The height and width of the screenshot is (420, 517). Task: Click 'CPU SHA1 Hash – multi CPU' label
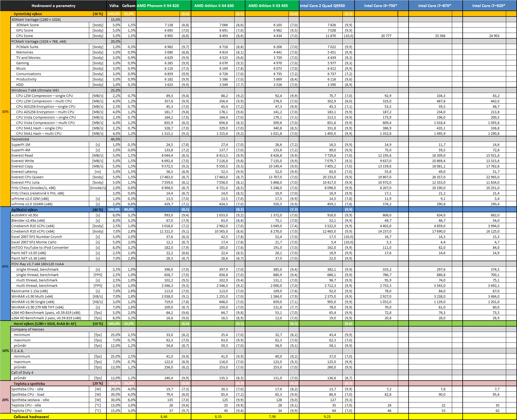(x=39, y=133)
